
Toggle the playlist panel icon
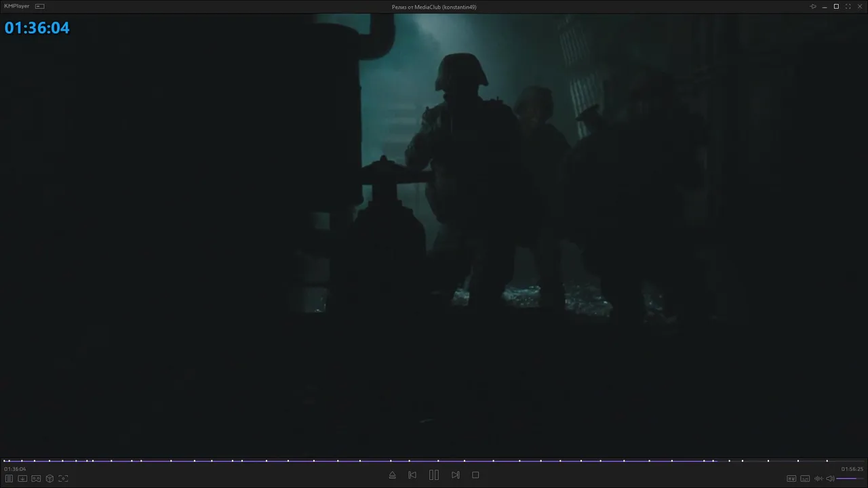click(x=9, y=479)
